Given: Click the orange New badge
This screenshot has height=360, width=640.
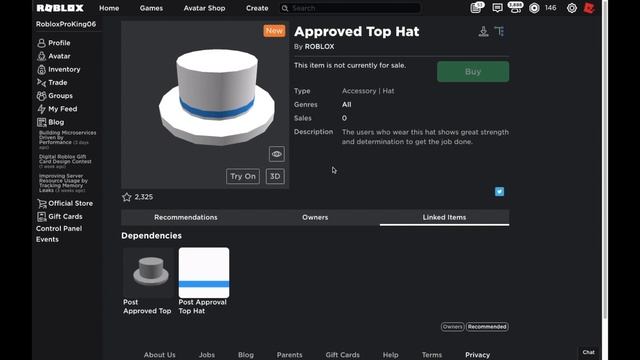Looking at the screenshot, I should pos(274,31).
